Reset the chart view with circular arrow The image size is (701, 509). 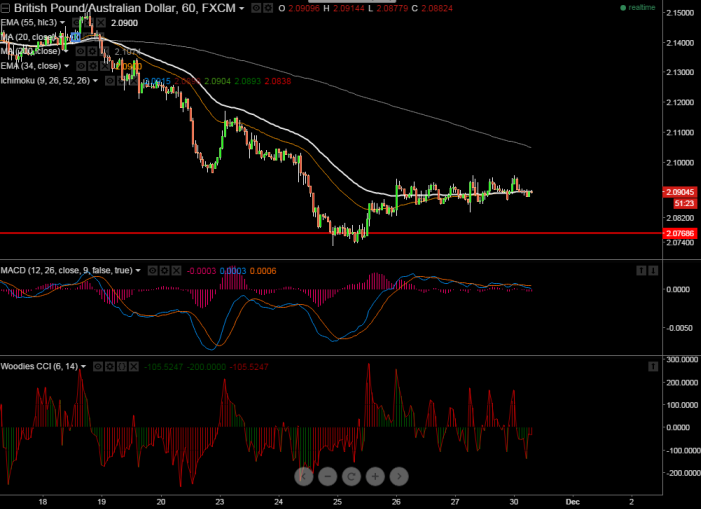[x=351, y=476]
